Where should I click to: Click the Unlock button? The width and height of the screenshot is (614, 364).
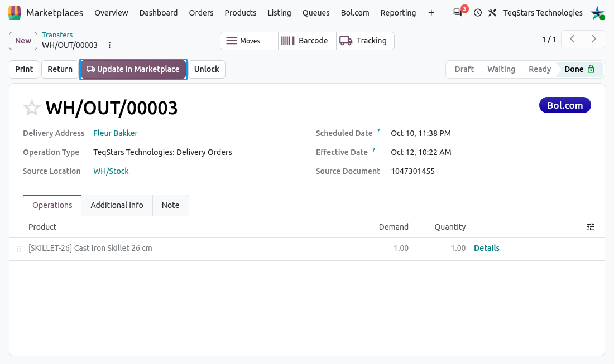coord(207,69)
